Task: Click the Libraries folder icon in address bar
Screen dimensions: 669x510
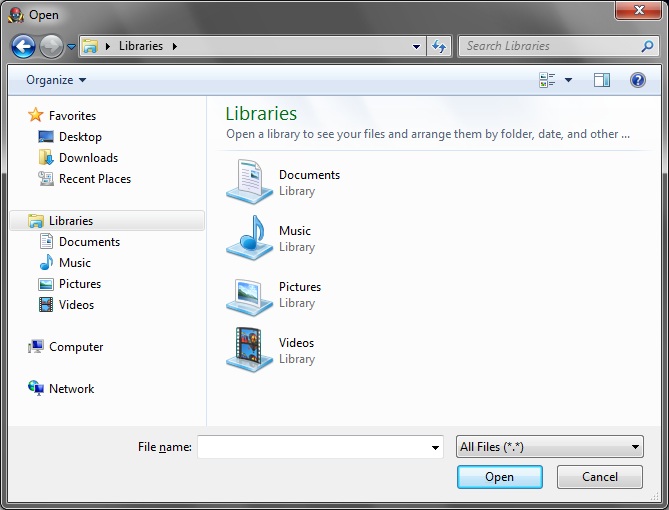Action: (x=90, y=46)
